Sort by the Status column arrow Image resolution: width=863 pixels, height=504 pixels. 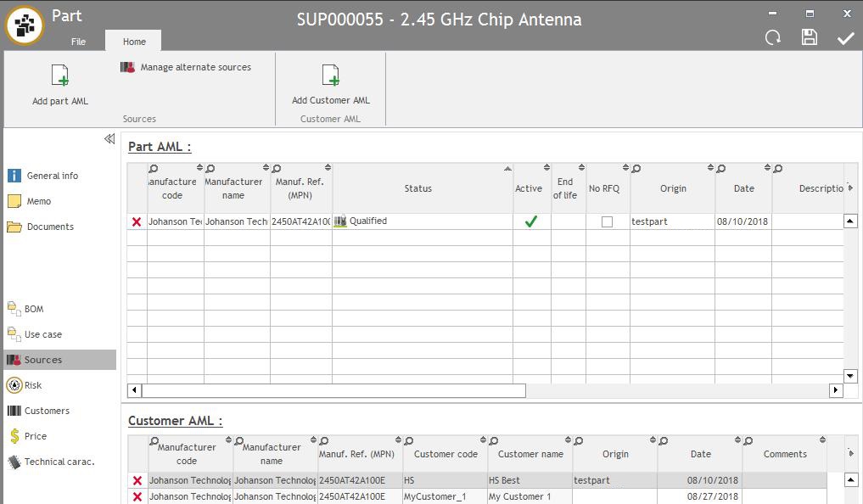[507, 169]
